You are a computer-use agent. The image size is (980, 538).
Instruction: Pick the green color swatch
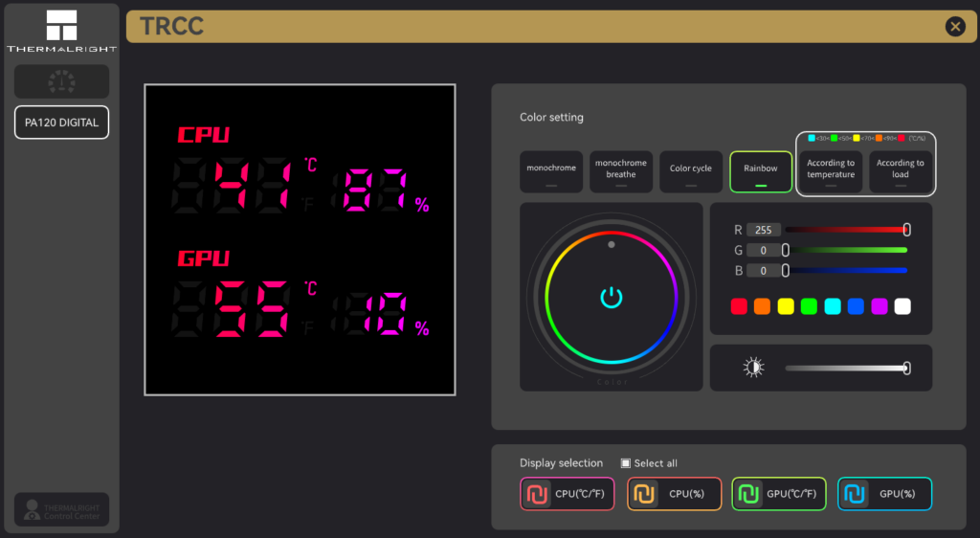(809, 306)
